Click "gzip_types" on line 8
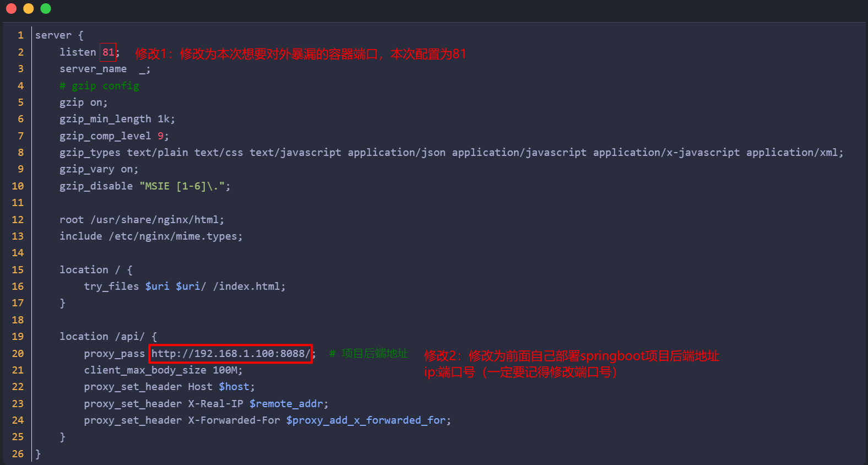 [x=90, y=153]
